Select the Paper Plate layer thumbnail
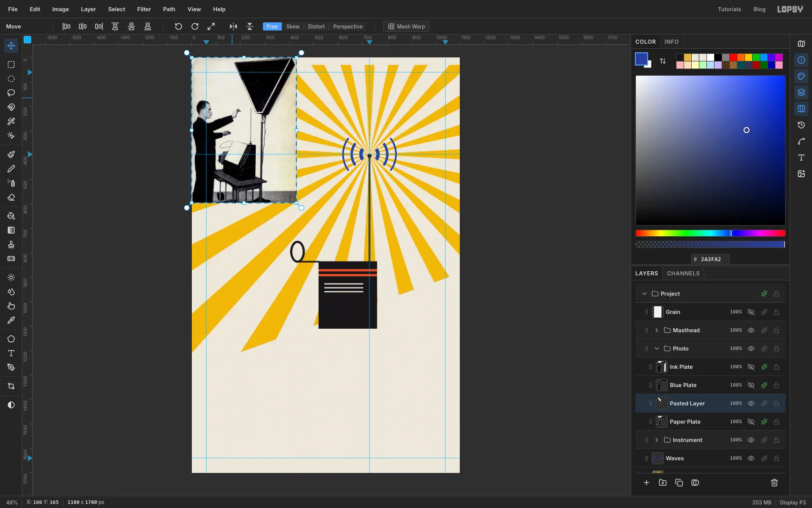 661,422
